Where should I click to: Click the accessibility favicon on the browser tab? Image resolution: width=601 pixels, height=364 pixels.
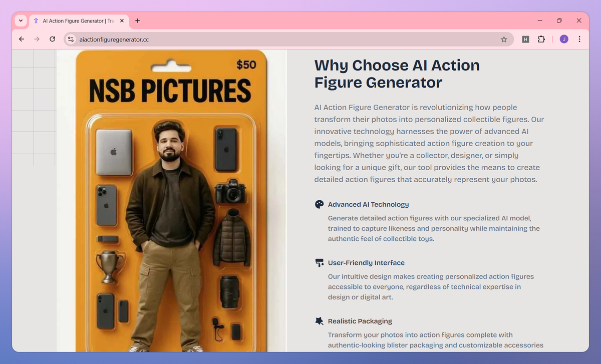click(36, 21)
